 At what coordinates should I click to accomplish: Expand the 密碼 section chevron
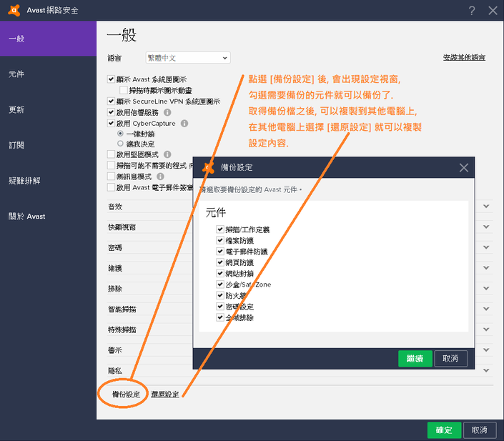(x=486, y=247)
